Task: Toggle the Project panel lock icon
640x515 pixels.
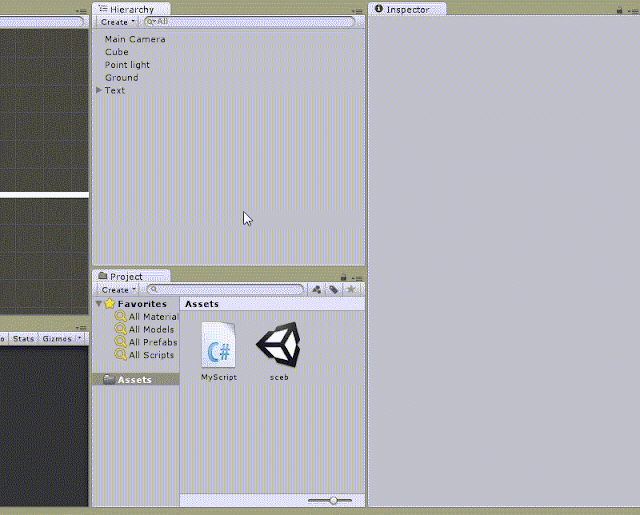Action: tap(344, 277)
